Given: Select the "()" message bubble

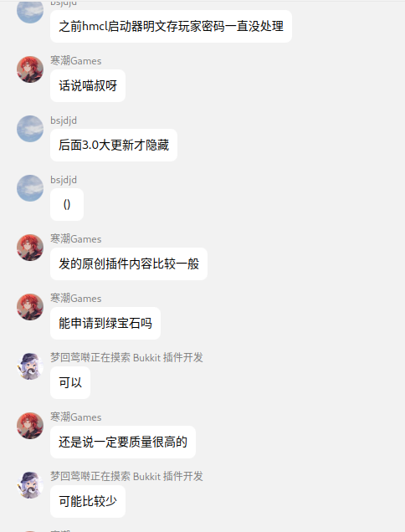Looking at the screenshot, I should (x=67, y=205).
